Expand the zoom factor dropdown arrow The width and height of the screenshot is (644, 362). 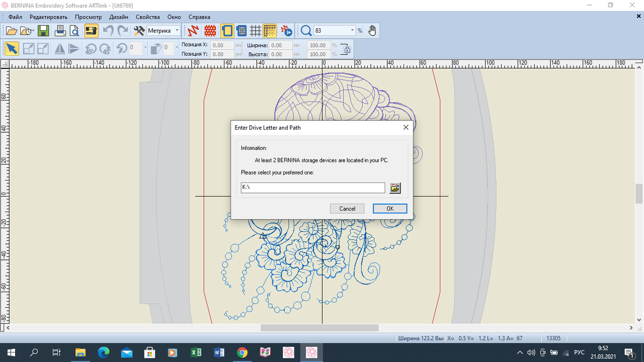coord(352,31)
